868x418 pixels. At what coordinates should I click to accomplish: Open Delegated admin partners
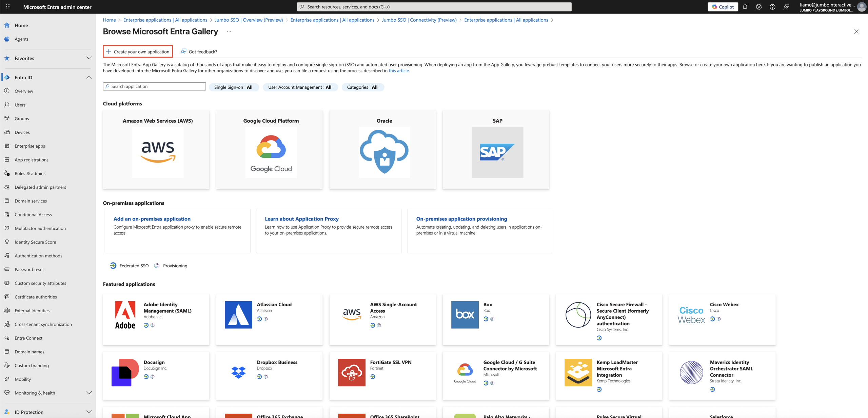40,187
